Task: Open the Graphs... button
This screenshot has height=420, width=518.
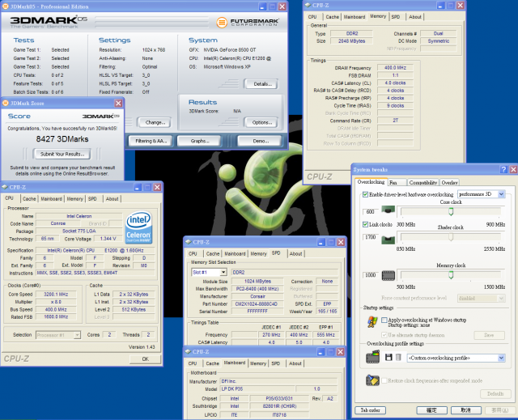Action: [x=200, y=141]
